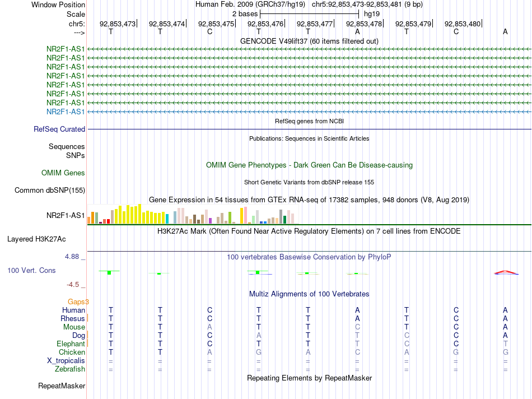
Task: Click the orange Gaps label
Action: 78,301
